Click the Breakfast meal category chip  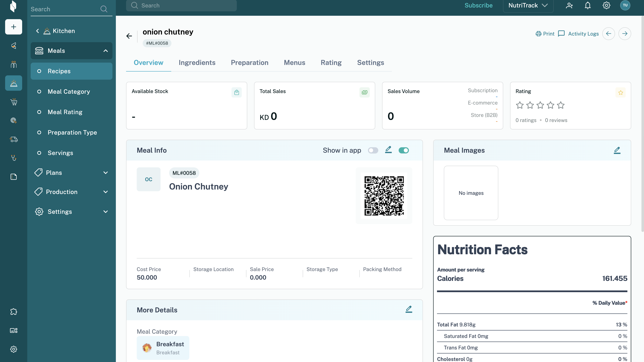click(x=163, y=348)
